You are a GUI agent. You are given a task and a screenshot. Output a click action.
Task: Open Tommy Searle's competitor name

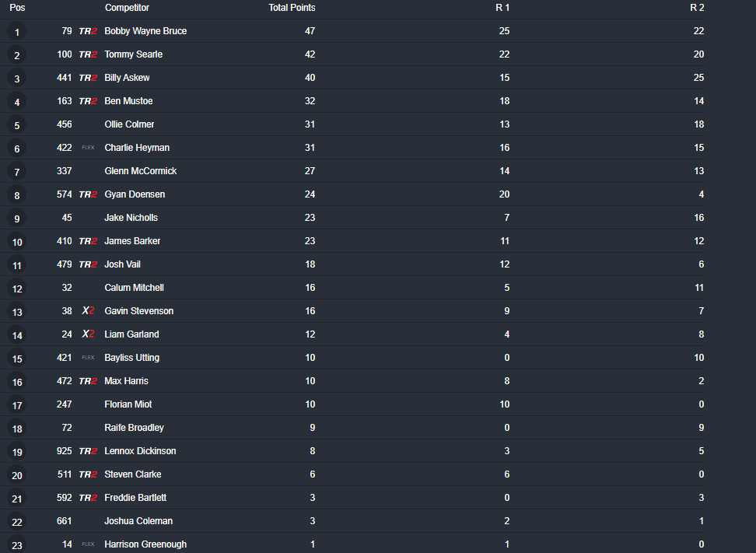pyautogui.click(x=133, y=54)
